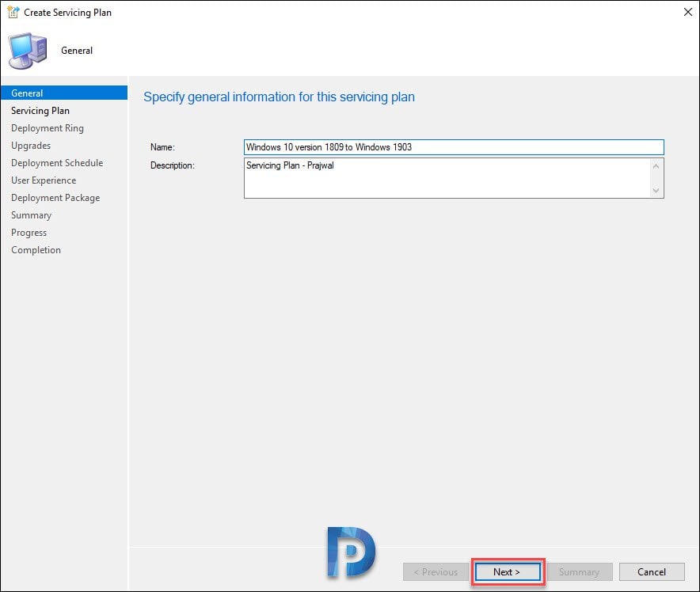Select the Progress step
The width and height of the screenshot is (700, 592).
coord(29,233)
